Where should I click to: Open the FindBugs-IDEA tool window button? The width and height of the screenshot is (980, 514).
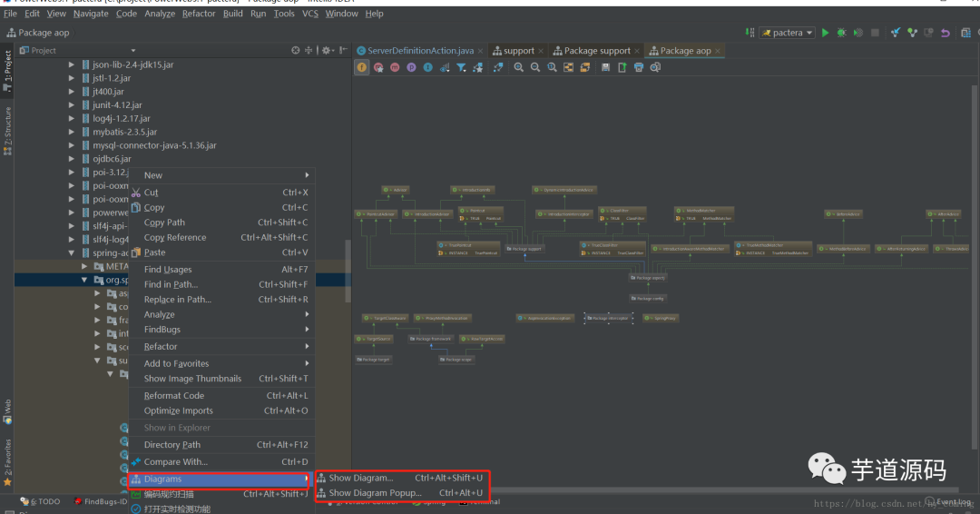pyautogui.click(x=101, y=501)
